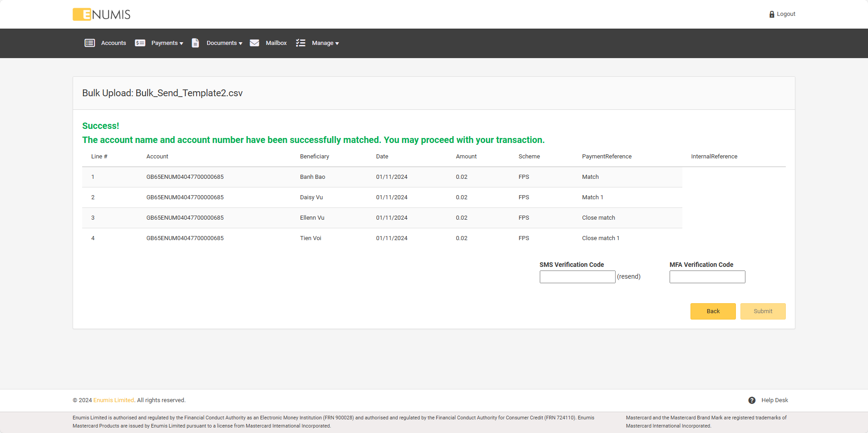
Task: Focus the SMS Verification Code field
Action: [x=577, y=277]
